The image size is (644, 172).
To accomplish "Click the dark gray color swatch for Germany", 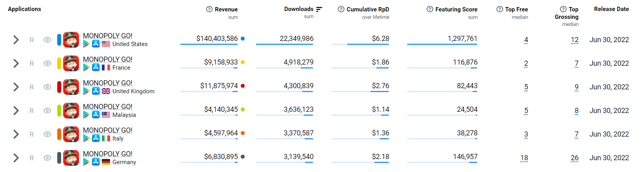I will [x=59, y=158].
